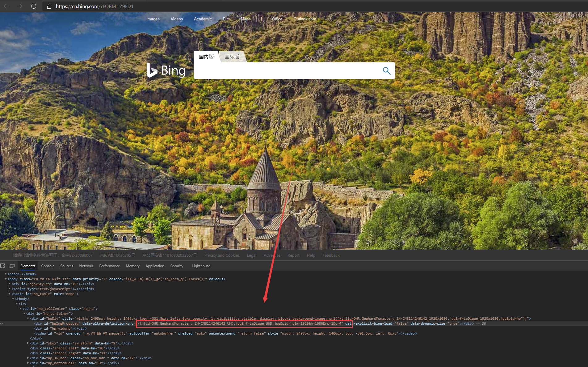Select the shader_right div row
The height and width of the screenshot is (367, 588).
[76, 353]
